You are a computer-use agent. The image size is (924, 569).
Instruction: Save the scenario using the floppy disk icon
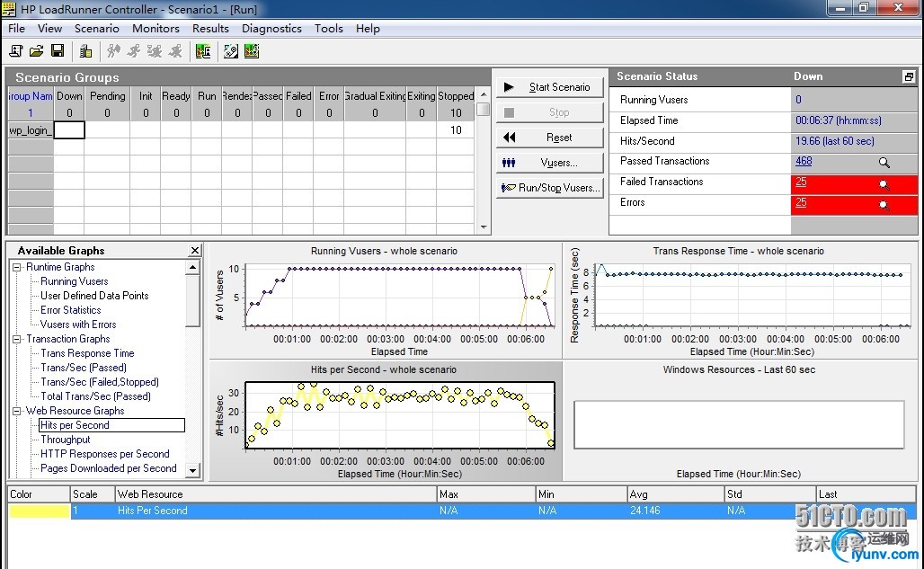[x=57, y=51]
